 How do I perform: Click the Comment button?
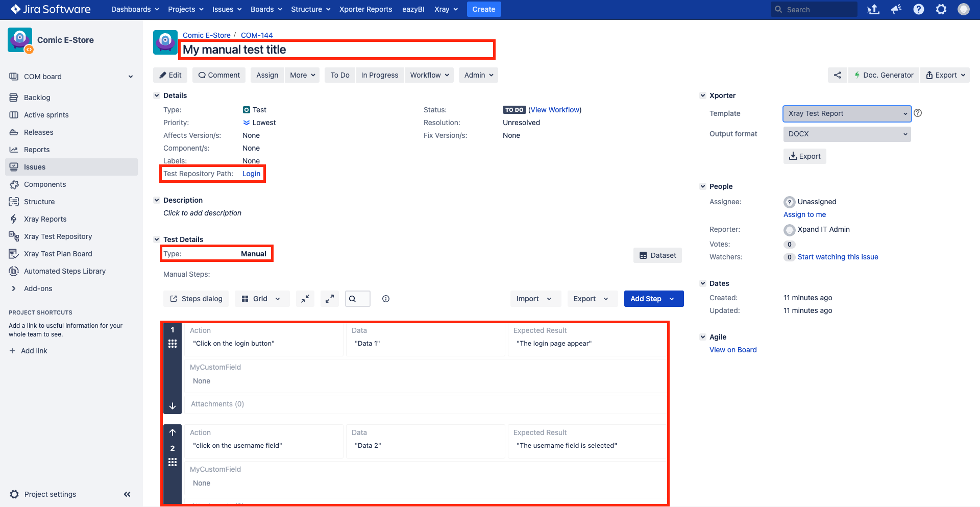click(219, 75)
